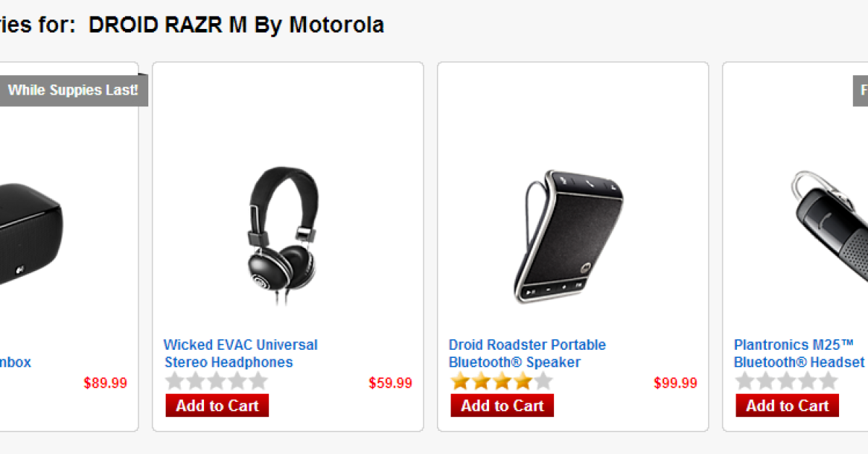Click fifth star under Wicked EVAC headphones
868x454 pixels.
point(258,382)
